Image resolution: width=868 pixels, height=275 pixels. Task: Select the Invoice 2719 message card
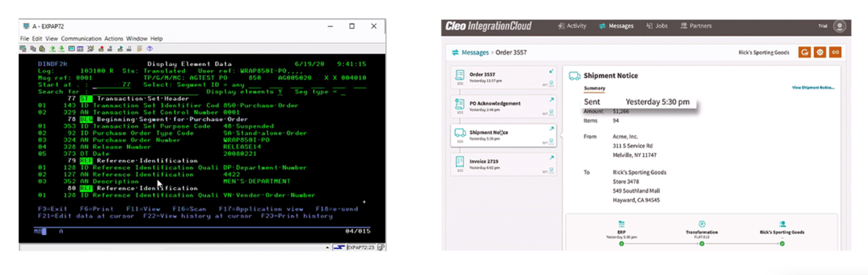tap(503, 164)
